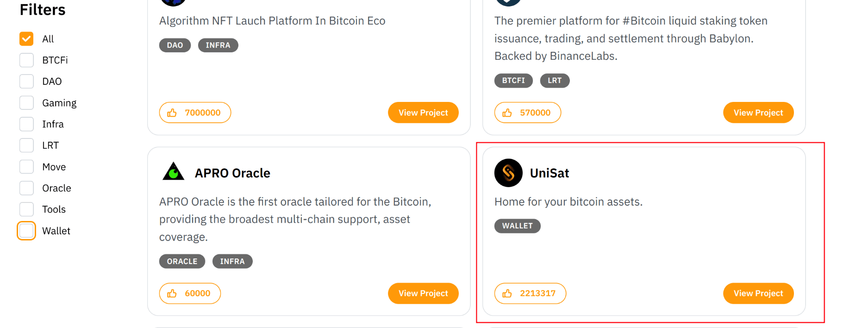This screenshot has width=868, height=328.
Task: Click the UniSat project title
Action: (550, 173)
